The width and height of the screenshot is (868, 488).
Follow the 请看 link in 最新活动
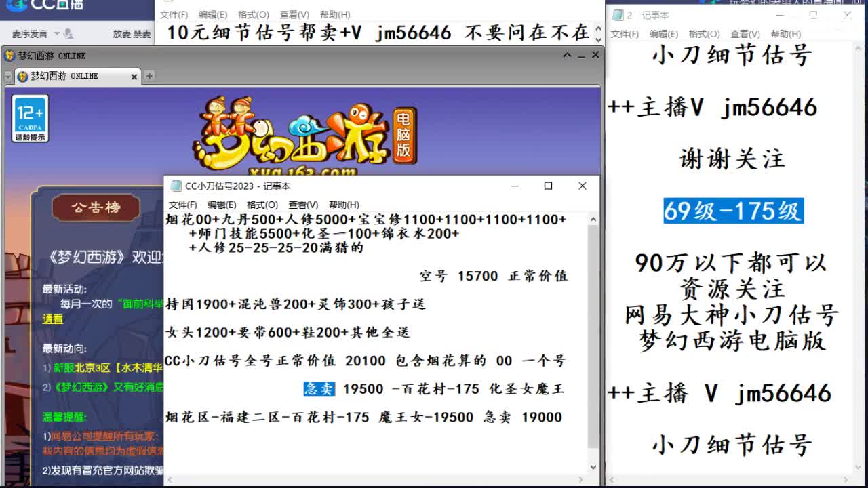(53, 319)
